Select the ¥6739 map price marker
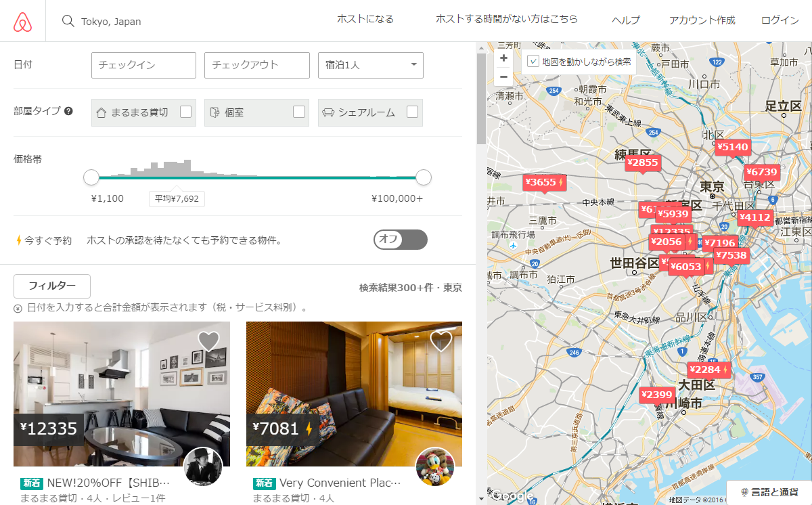 [x=762, y=172]
